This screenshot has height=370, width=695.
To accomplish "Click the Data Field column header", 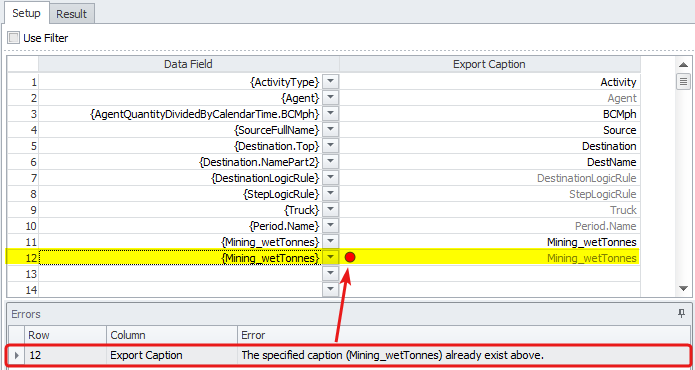I will [x=188, y=64].
